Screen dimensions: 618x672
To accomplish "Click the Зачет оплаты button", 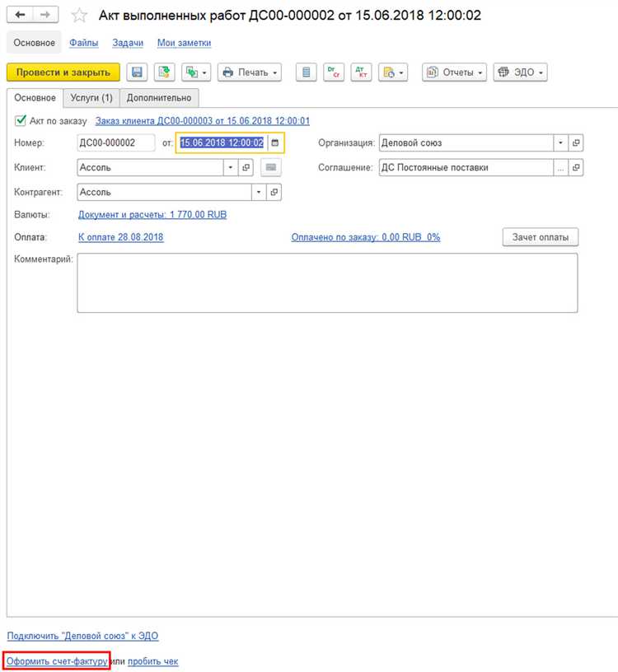I will point(541,237).
